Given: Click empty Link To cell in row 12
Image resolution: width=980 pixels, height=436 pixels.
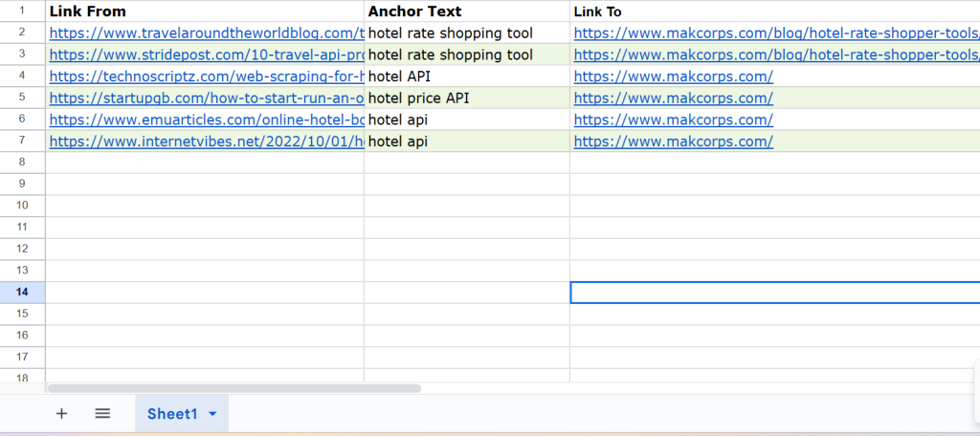Looking at the screenshot, I should pyautogui.click(x=775, y=250).
